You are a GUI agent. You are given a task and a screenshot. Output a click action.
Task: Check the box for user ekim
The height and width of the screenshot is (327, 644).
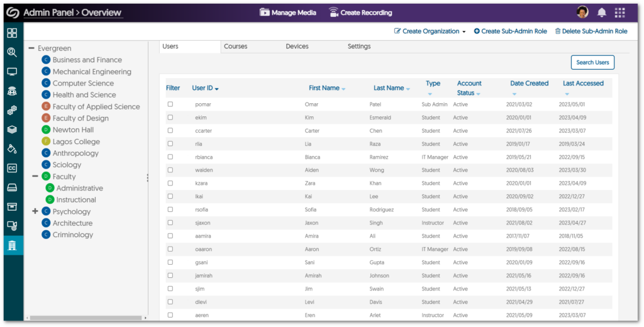coord(170,118)
